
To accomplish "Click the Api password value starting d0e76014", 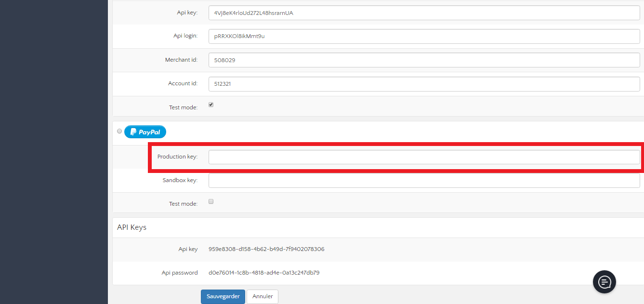I will [x=264, y=273].
